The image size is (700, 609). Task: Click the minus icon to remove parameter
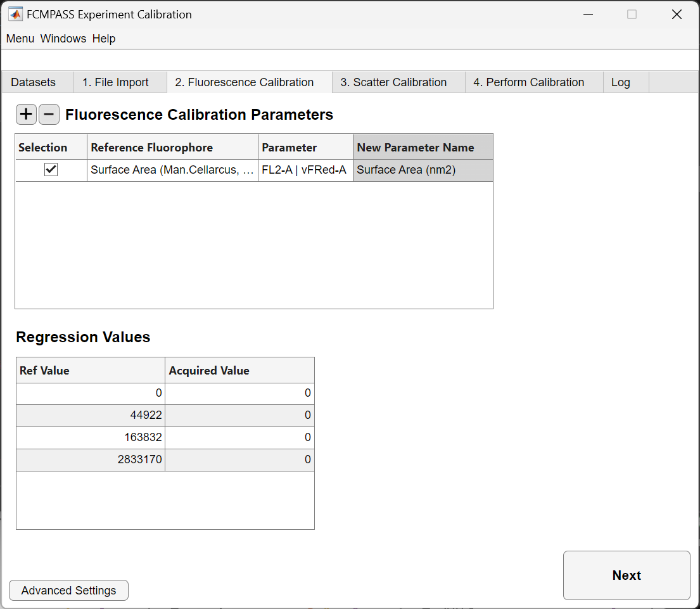point(49,114)
